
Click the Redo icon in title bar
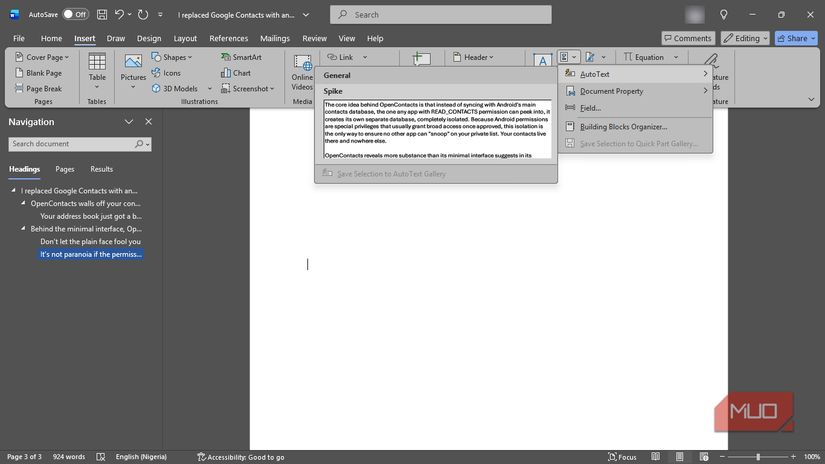(143, 15)
